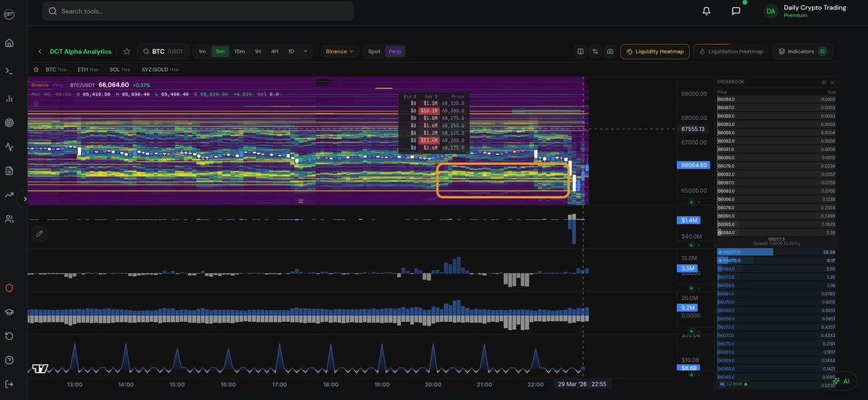Screen dimensions: 868x400
Task: Open the chart settings sliders icon
Action: coord(595,51)
